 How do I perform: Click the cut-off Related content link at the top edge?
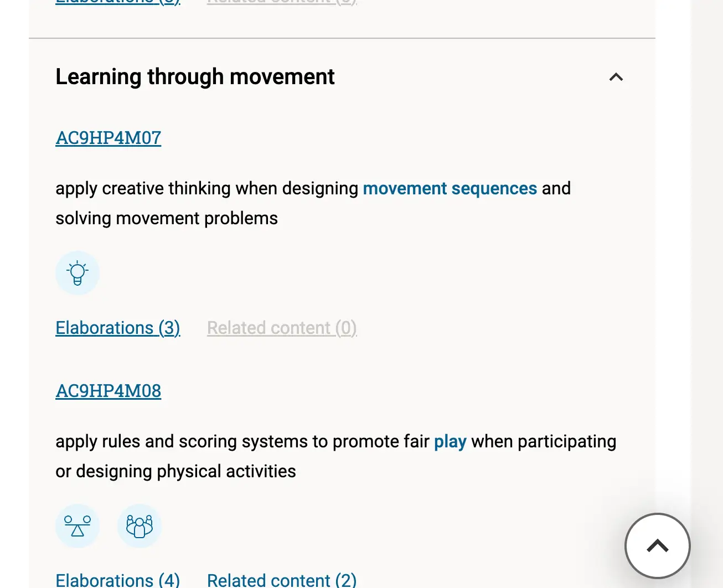(x=282, y=2)
